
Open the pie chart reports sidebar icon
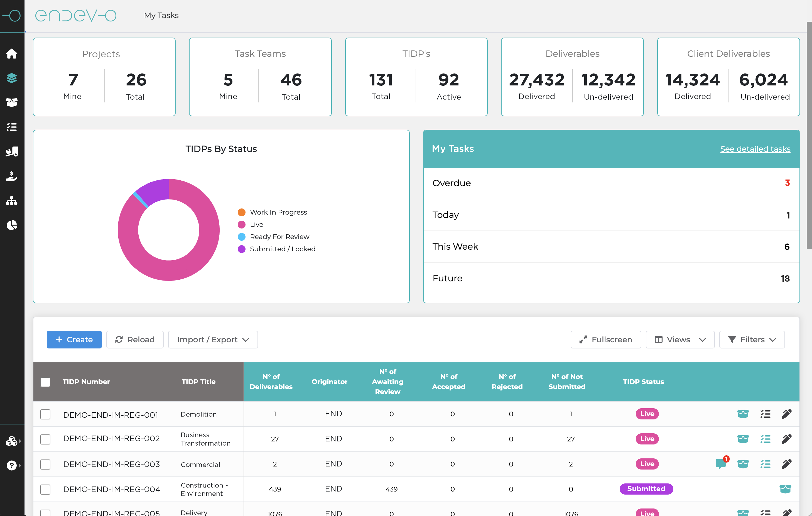pos(12,225)
